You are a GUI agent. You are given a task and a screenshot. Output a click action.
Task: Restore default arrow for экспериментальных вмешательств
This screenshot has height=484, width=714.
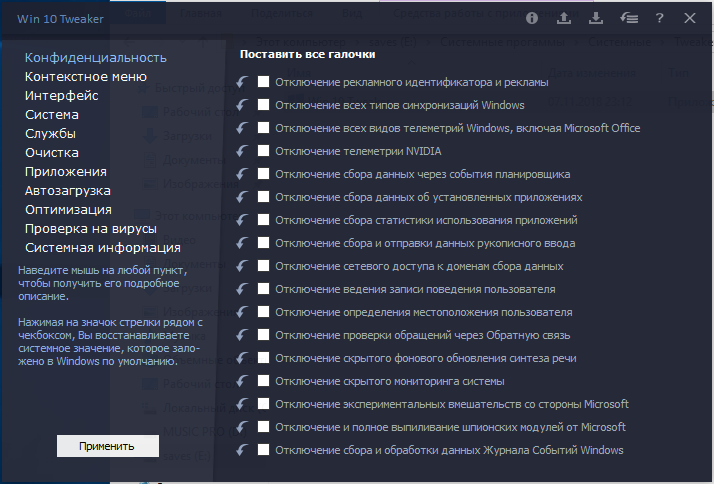click(x=242, y=404)
